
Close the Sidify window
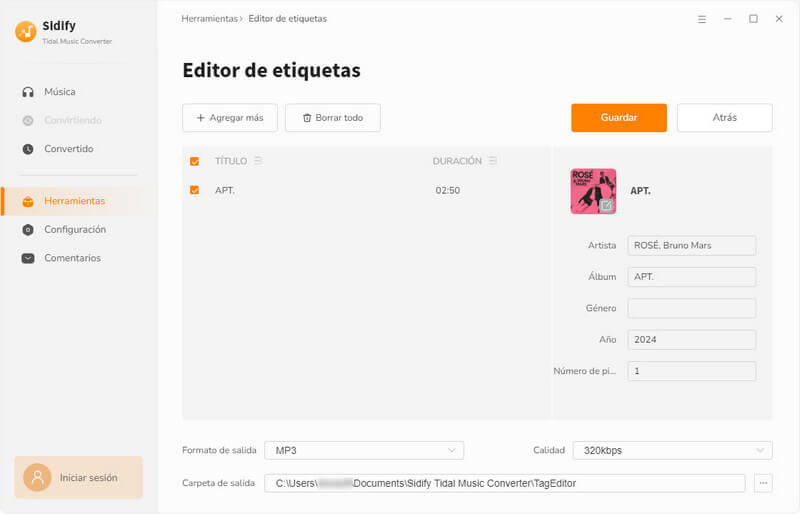(x=779, y=19)
